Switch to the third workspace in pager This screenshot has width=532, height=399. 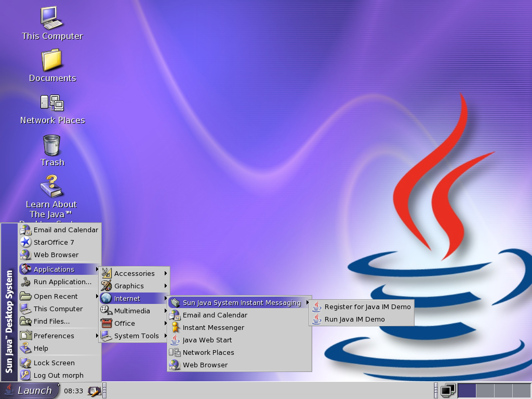point(503,391)
